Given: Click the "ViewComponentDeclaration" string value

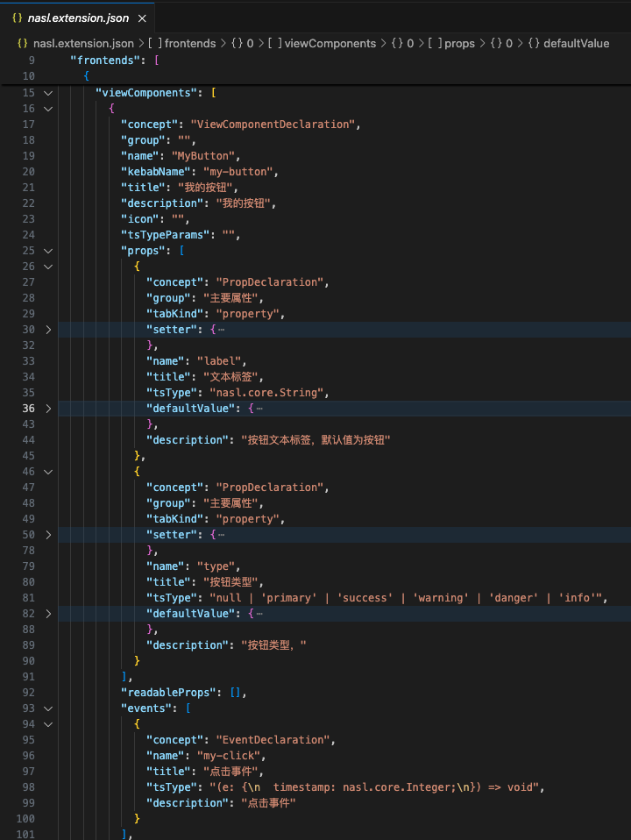Looking at the screenshot, I should click(273, 125).
